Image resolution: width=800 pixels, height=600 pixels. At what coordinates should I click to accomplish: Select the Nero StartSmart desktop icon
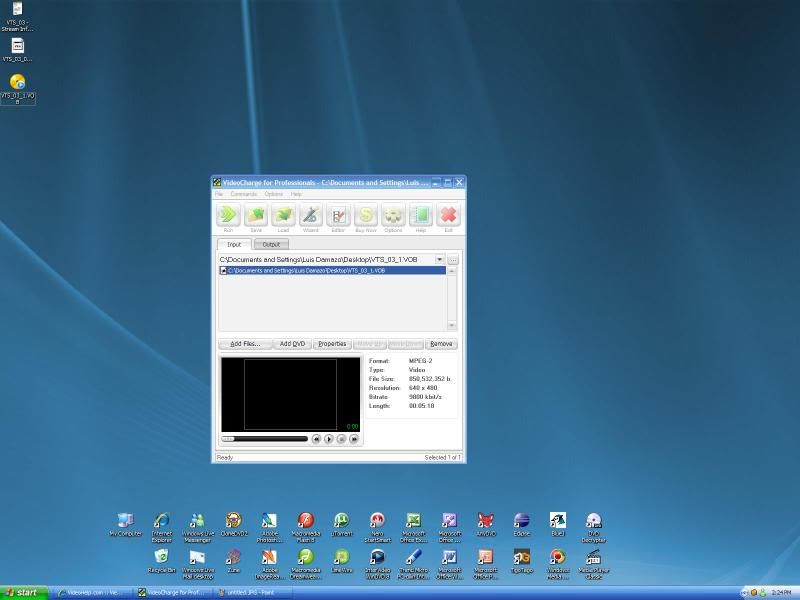(378, 528)
